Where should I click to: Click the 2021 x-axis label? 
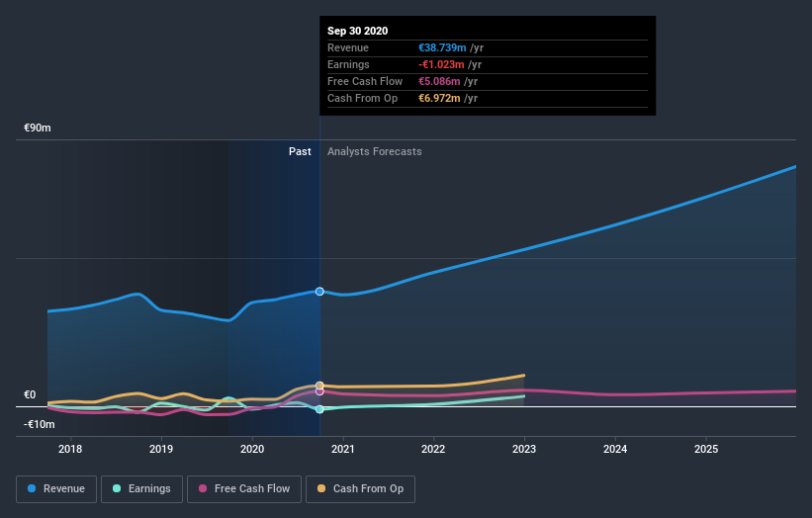[343, 449]
